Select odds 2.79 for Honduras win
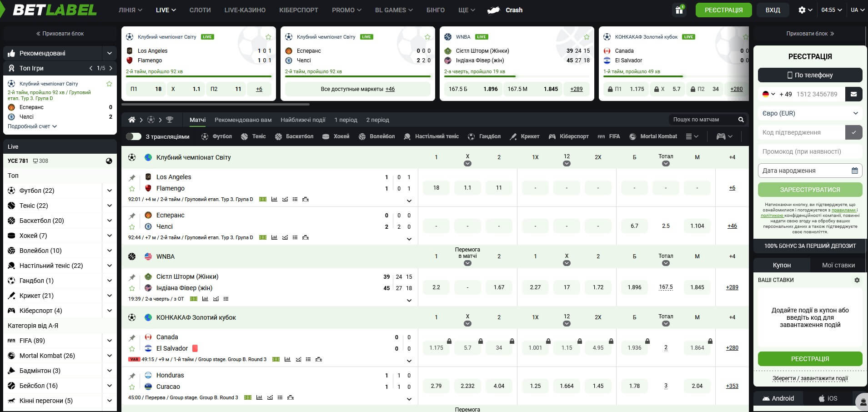 click(x=436, y=386)
